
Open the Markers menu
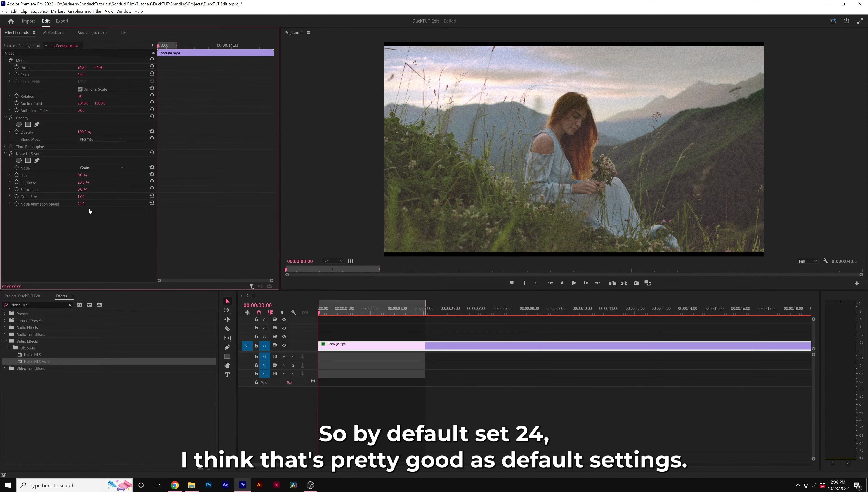pos(58,11)
